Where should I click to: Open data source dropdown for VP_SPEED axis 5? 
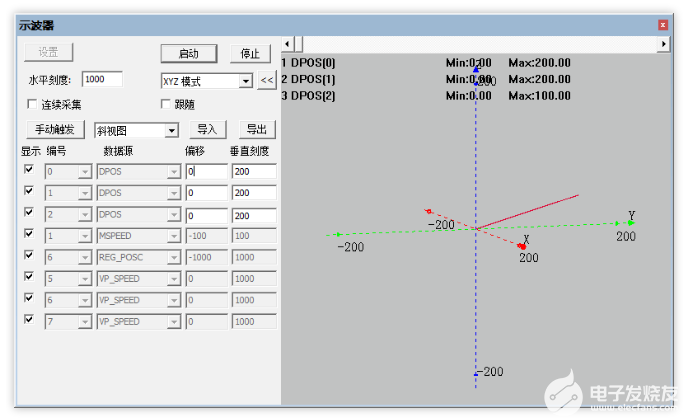click(174, 279)
